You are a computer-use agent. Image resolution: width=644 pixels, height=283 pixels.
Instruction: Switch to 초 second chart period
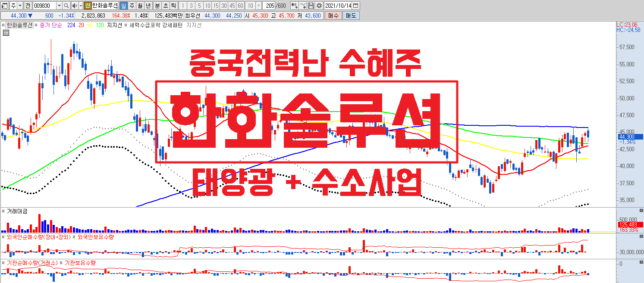pyautogui.click(x=165, y=6)
